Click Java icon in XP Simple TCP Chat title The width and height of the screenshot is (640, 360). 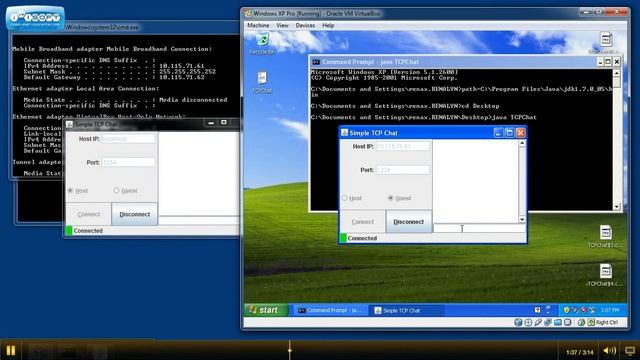coord(344,133)
